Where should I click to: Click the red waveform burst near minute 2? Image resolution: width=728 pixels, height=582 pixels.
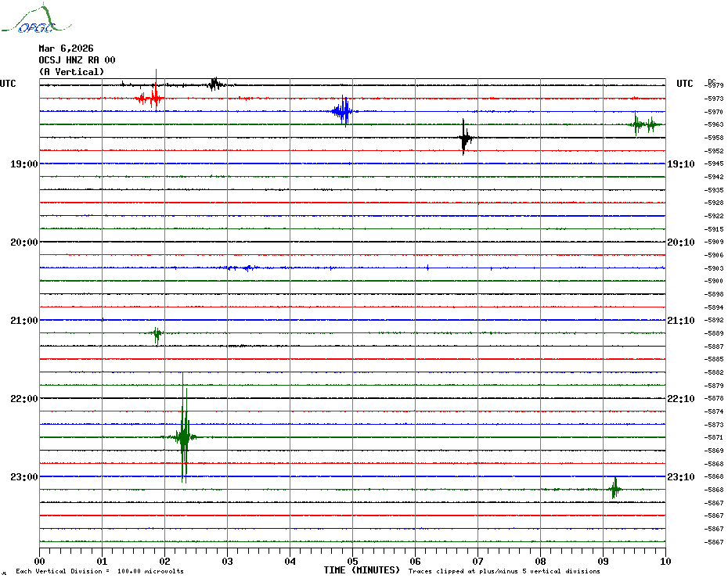[150, 99]
